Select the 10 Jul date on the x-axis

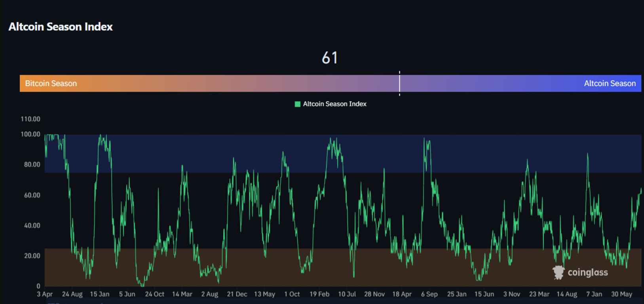click(347, 294)
